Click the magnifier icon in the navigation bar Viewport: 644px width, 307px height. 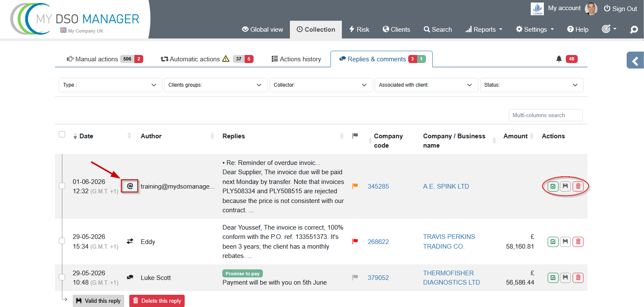[x=634, y=30]
